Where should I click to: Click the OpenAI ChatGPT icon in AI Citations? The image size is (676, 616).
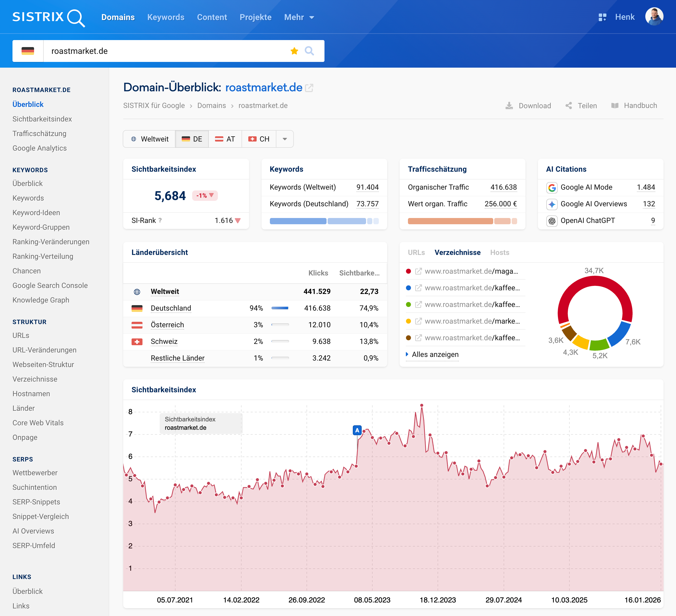click(x=552, y=221)
